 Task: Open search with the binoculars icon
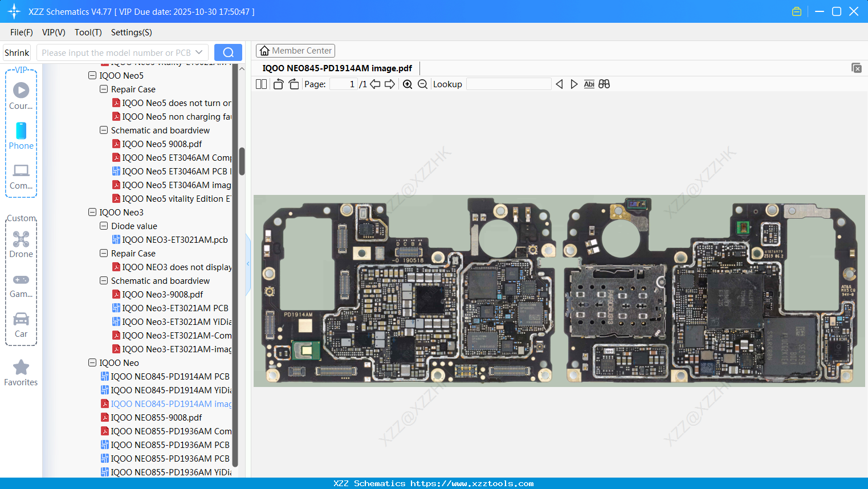[604, 84]
